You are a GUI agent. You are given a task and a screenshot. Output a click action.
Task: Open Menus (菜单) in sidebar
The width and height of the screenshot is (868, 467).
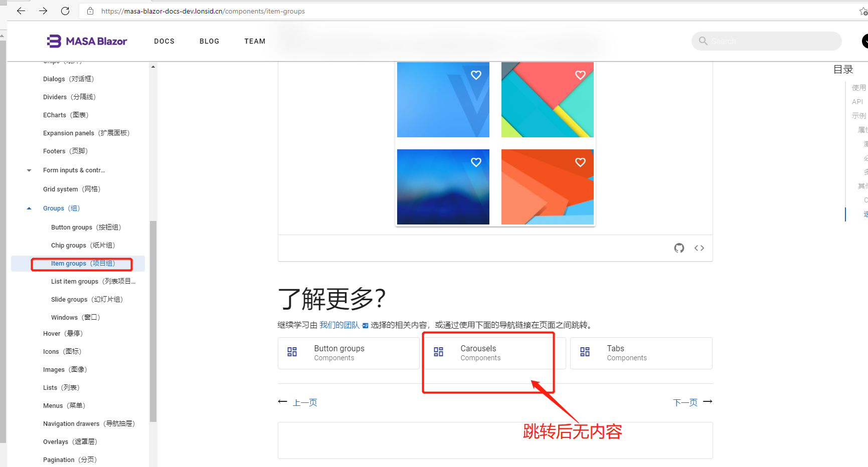64,406
